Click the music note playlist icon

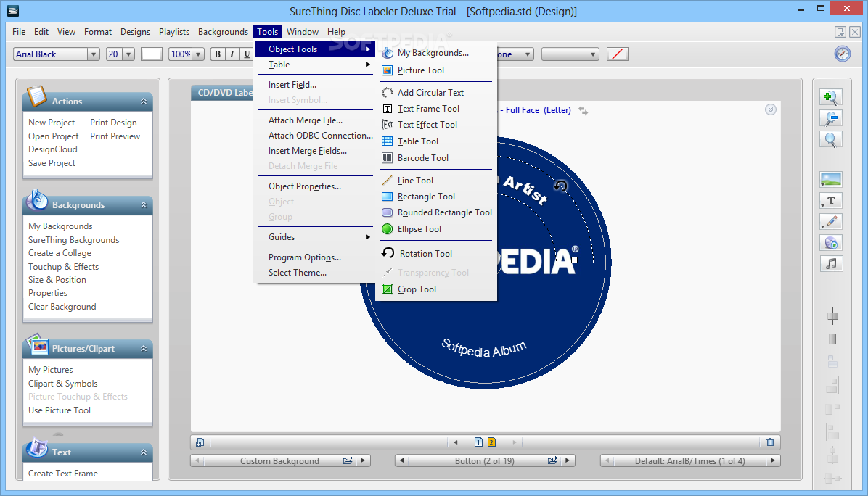tap(831, 264)
